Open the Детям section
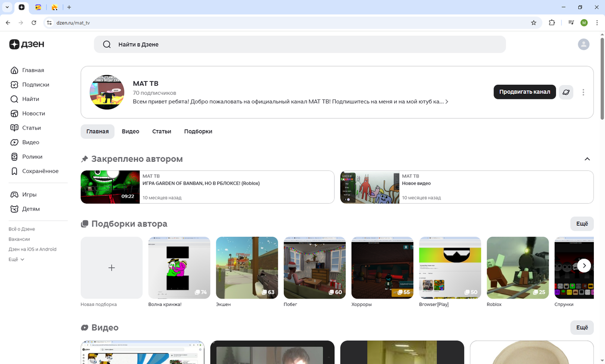The height and width of the screenshot is (364, 605). pos(32,209)
